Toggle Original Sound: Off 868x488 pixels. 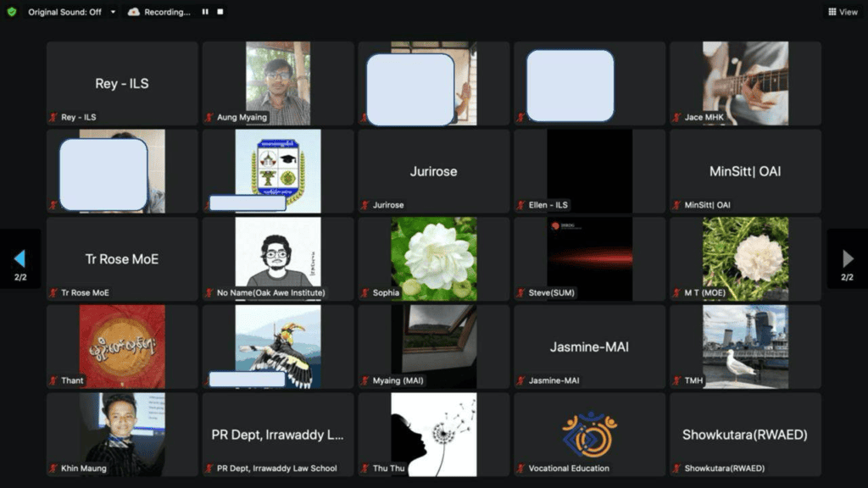pos(64,12)
